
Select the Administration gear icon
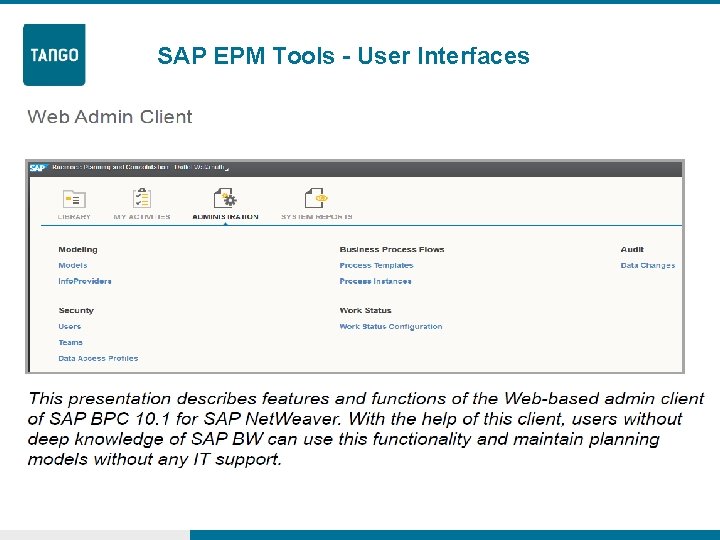(x=225, y=198)
